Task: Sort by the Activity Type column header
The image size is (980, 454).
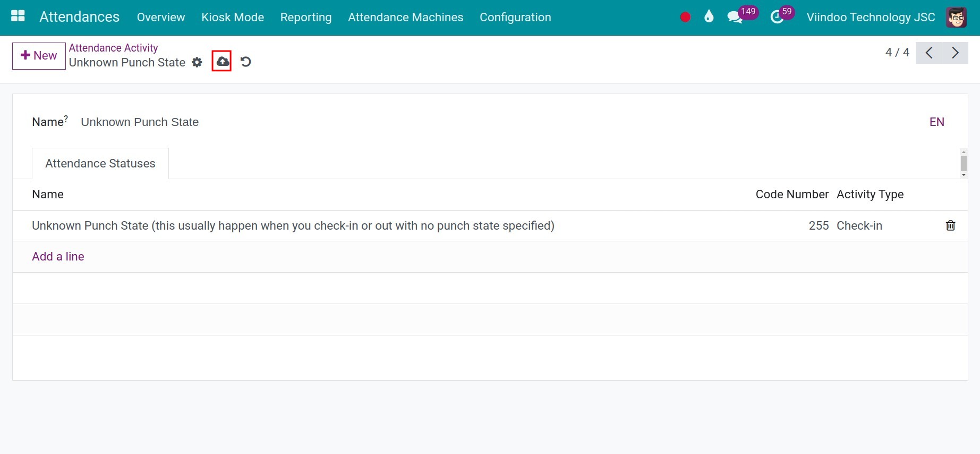Action: point(870,194)
